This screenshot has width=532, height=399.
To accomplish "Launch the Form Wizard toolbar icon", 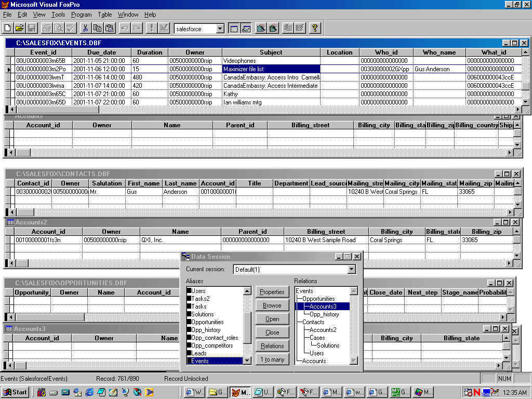I will (261, 28).
